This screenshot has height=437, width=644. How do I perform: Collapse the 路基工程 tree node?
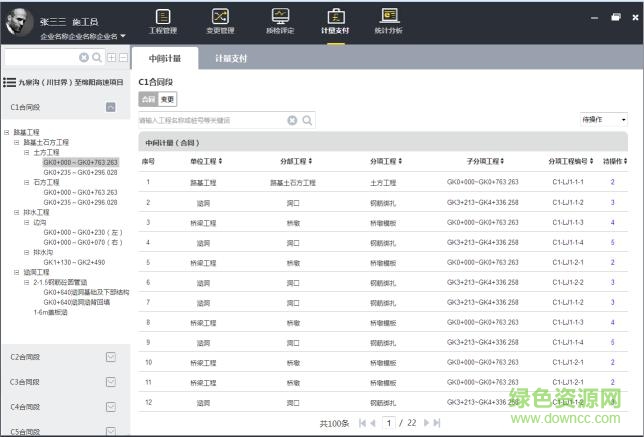(6, 132)
